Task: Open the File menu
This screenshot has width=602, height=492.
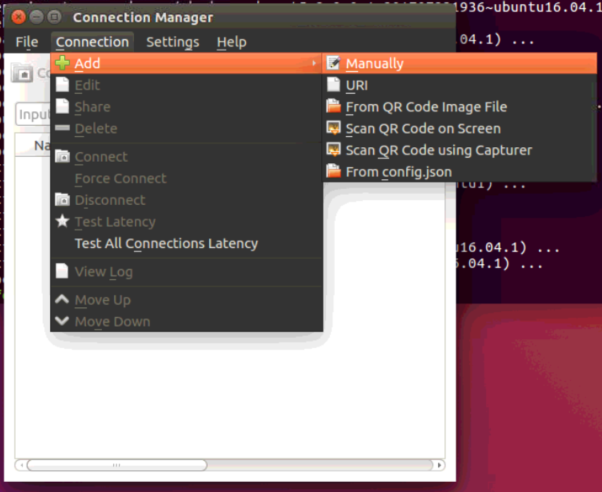Action: coord(27,42)
